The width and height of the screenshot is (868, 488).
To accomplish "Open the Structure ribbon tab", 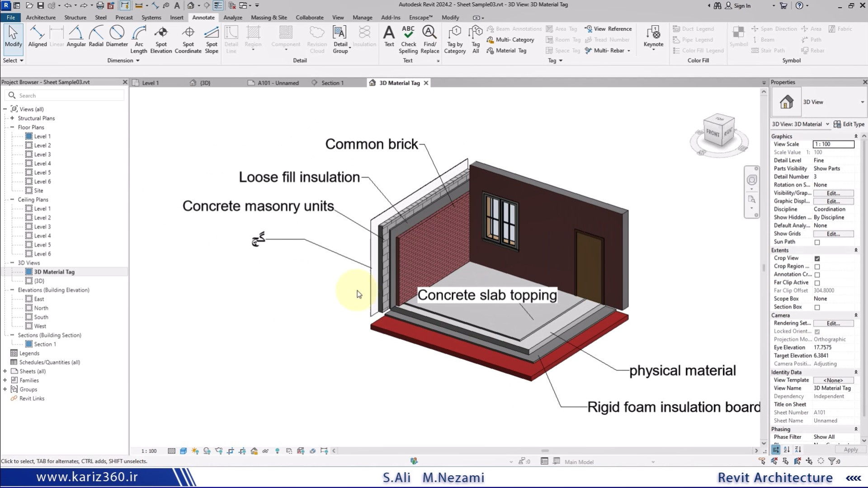I will pos(75,18).
